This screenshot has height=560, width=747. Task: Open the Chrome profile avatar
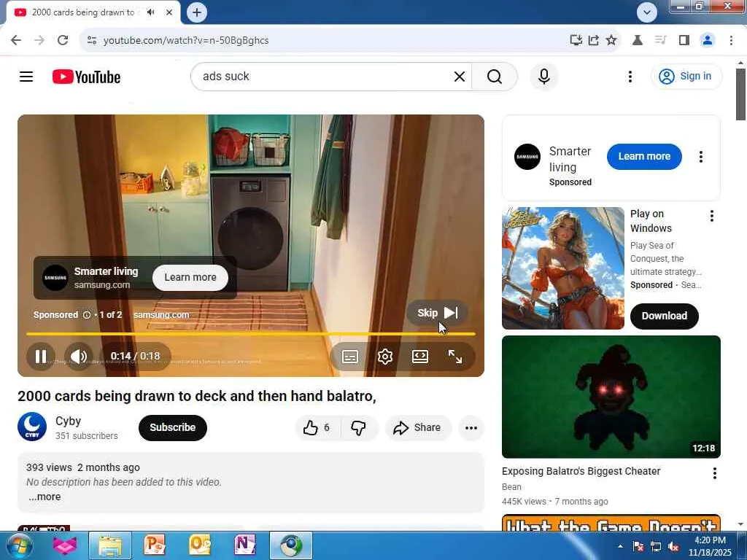(708, 40)
